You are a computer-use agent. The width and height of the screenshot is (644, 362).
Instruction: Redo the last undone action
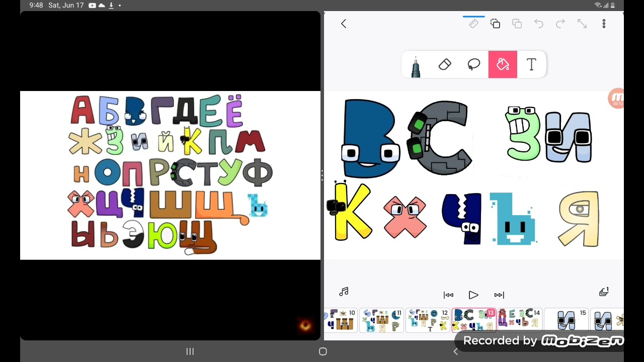tap(560, 24)
